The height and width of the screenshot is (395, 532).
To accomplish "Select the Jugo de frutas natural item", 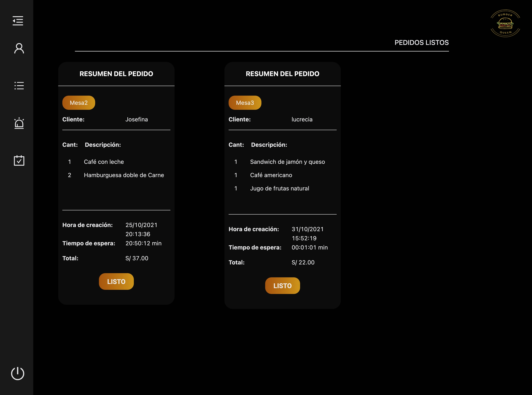I will coord(279,189).
